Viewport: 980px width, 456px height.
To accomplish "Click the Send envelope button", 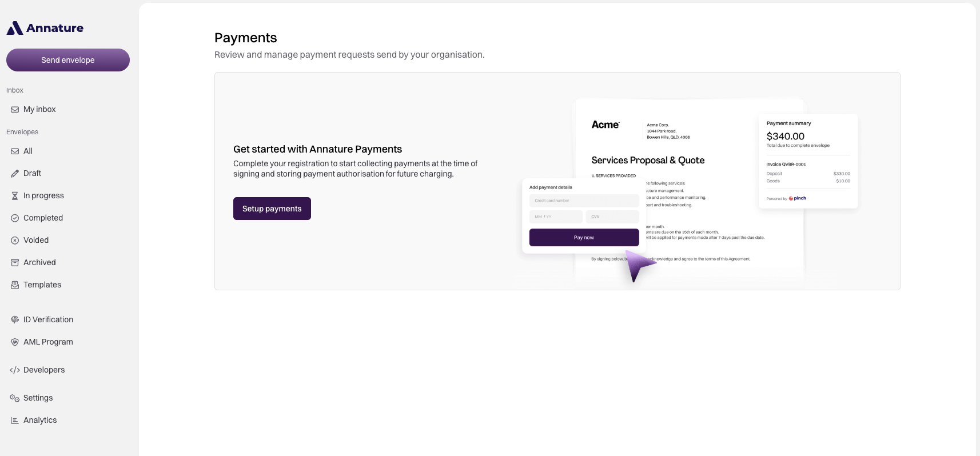I will pos(68,60).
